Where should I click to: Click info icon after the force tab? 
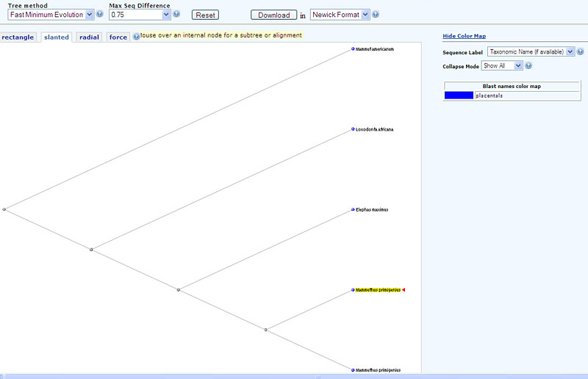pos(137,37)
